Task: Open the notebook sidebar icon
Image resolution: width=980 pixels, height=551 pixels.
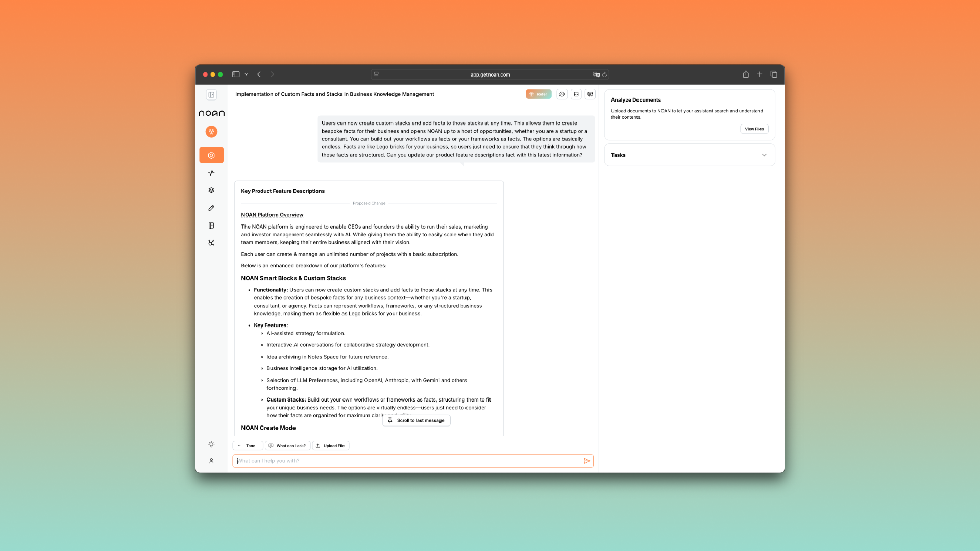Action: [x=211, y=226]
